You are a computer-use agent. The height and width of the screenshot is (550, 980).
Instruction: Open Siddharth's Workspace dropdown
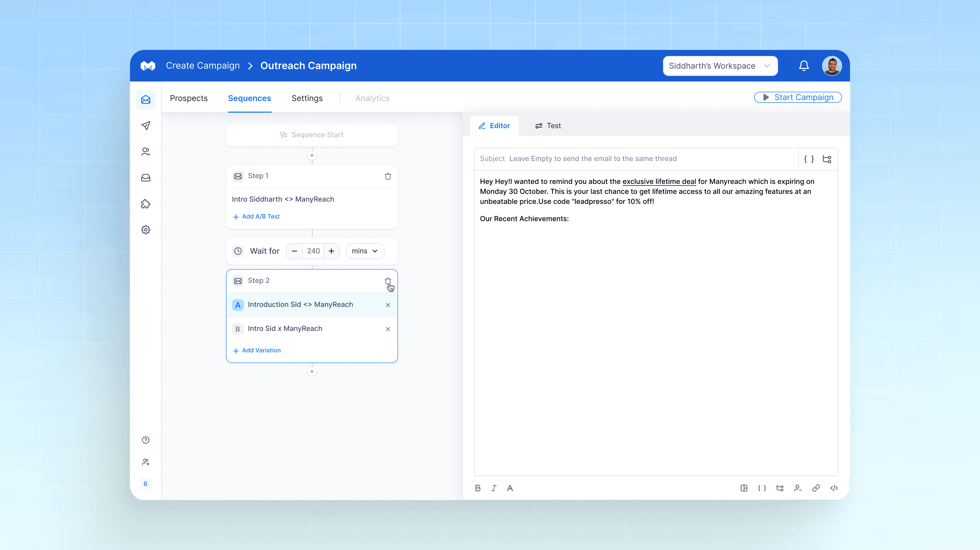click(x=720, y=66)
